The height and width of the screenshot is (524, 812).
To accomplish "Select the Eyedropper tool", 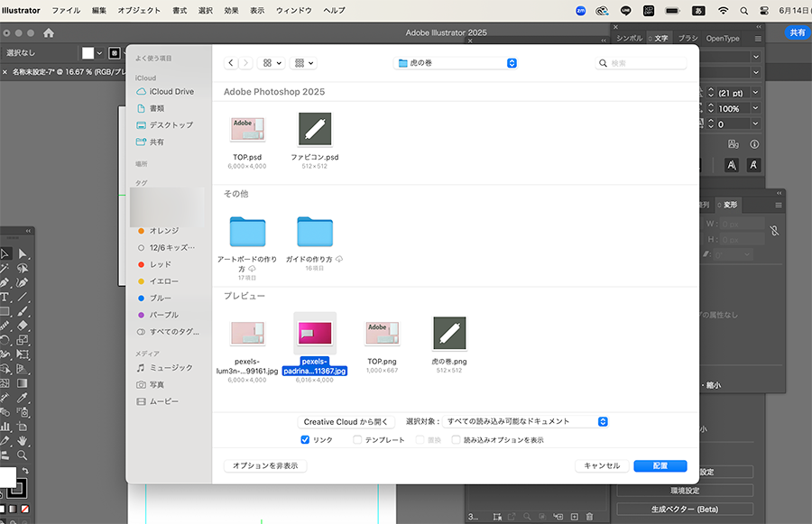I will (23, 398).
